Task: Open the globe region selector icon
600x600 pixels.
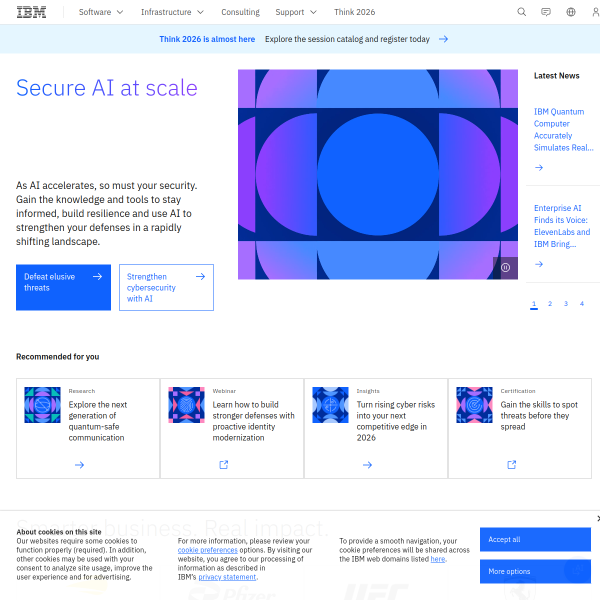Action: click(571, 12)
